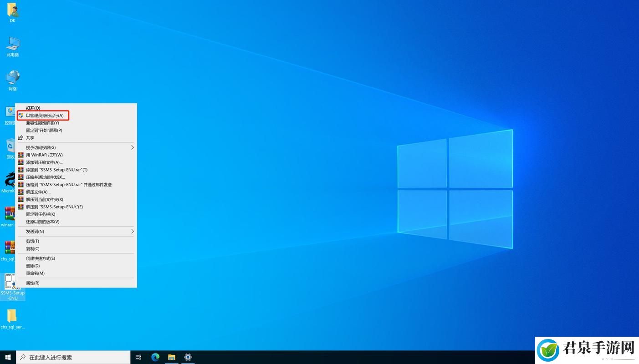Open the Windows Start menu
Viewport: 639px width, 364px height.
pos(8,357)
